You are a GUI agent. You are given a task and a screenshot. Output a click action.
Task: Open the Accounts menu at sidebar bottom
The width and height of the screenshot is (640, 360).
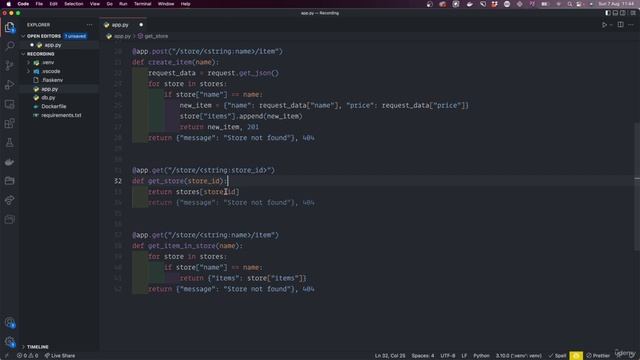point(9,323)
